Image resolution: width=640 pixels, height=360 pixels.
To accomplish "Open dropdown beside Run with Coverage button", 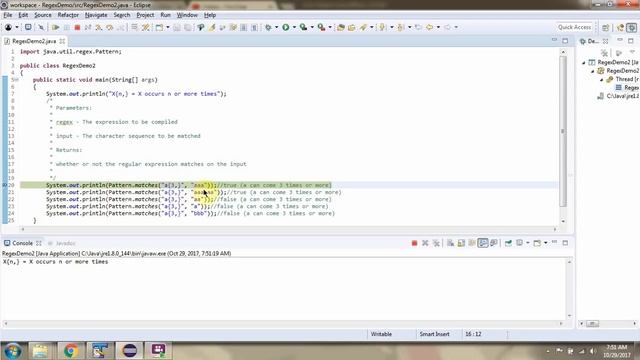I will point(312,27).
